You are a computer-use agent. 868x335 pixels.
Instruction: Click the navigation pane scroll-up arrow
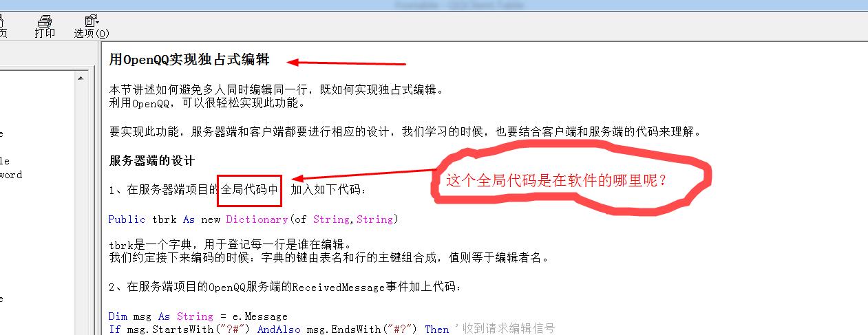click(82, 78)
